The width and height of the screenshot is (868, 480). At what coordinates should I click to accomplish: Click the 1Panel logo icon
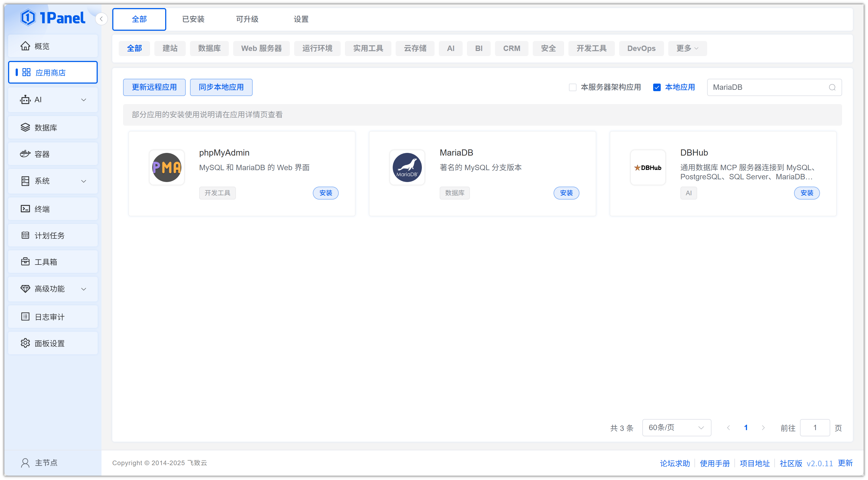(28, 18)
